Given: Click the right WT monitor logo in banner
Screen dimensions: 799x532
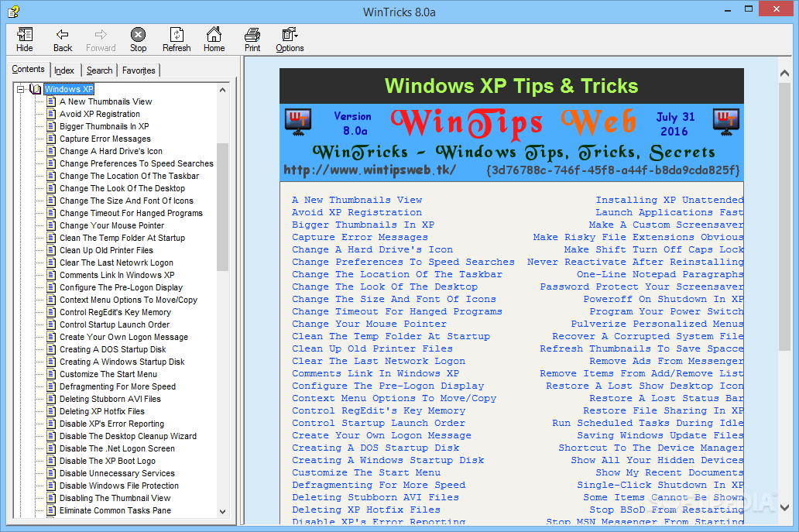Looking at the screenshot, I should (x=726, y=123).
